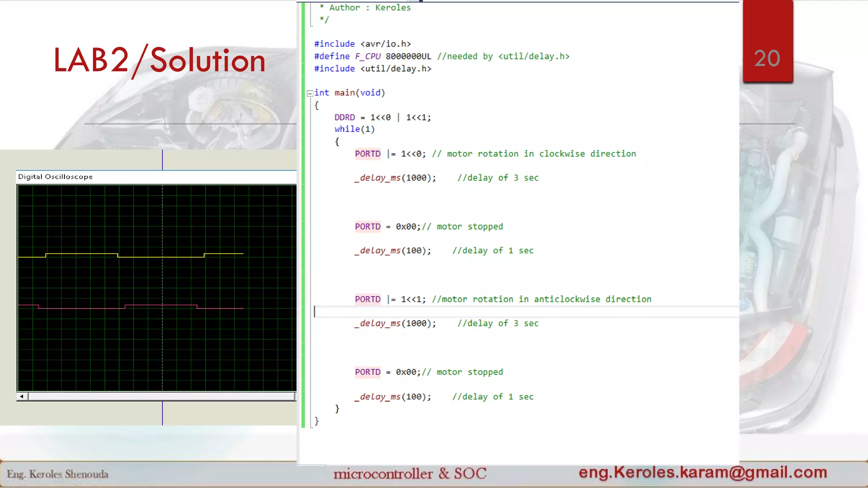Click the oscilloscope scrollbar left arrow

[x=22, y=396]
